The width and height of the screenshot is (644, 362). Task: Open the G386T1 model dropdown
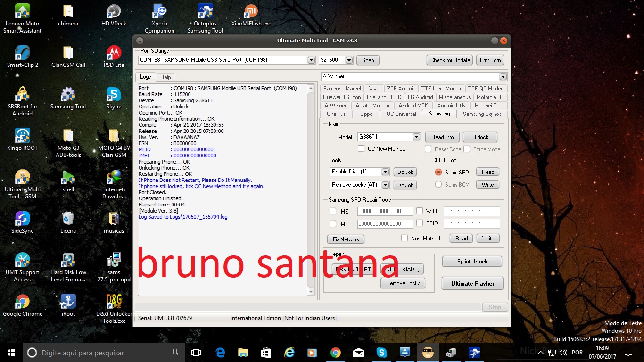click(416, 137)
